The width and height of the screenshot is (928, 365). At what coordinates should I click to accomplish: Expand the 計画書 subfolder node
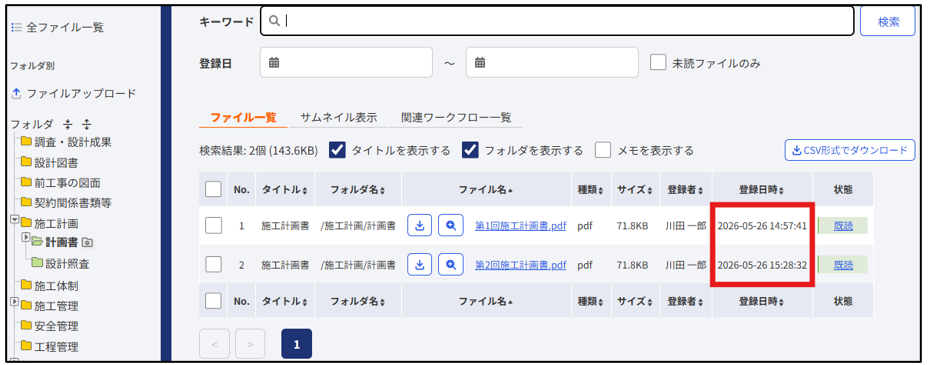[25, 237]
